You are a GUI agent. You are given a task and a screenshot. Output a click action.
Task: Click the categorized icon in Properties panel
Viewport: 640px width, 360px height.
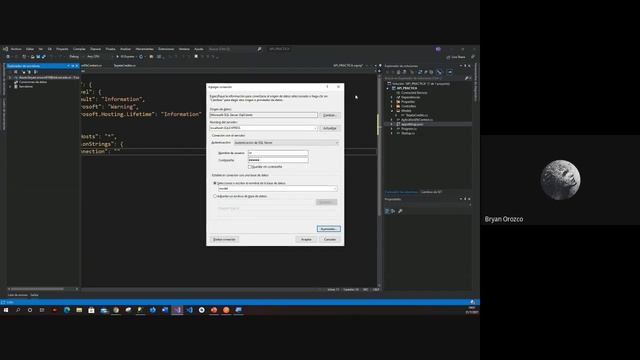tap(387, 211)
